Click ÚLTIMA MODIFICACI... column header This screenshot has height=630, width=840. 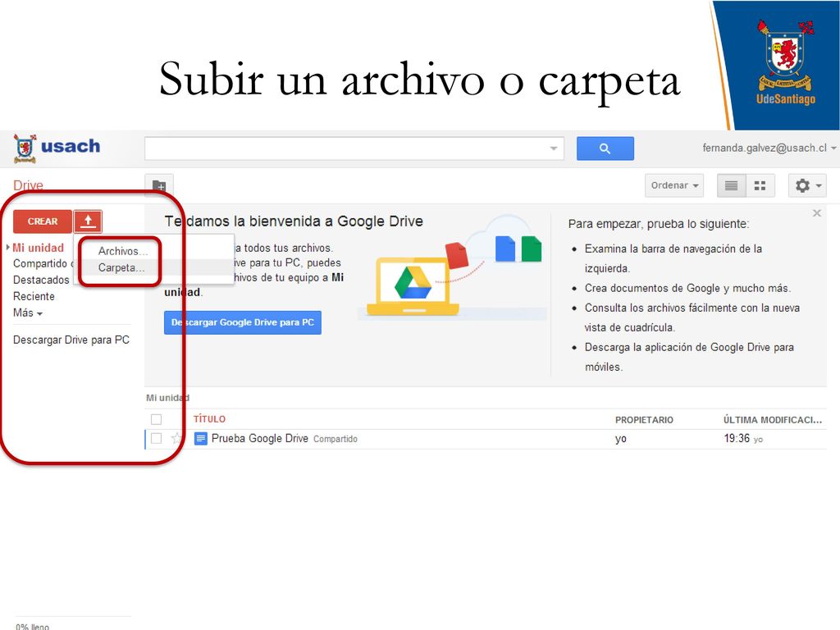point(773,419)
